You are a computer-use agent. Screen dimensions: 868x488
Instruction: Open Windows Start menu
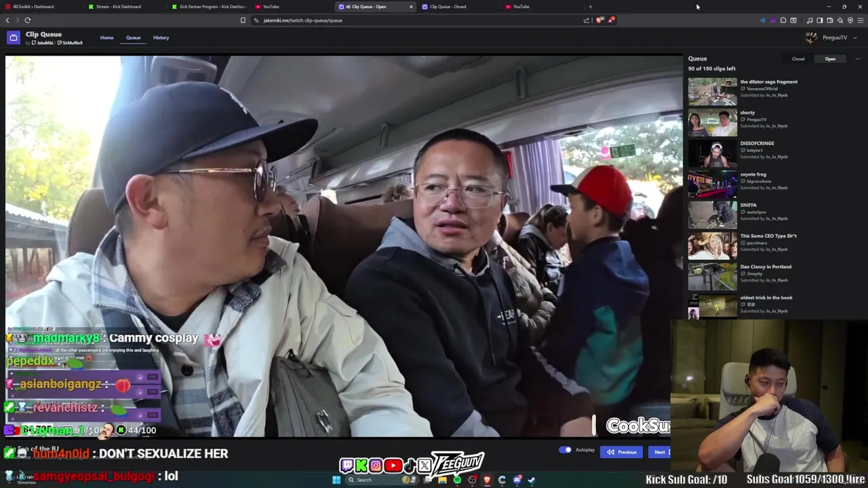coord(336,480)
